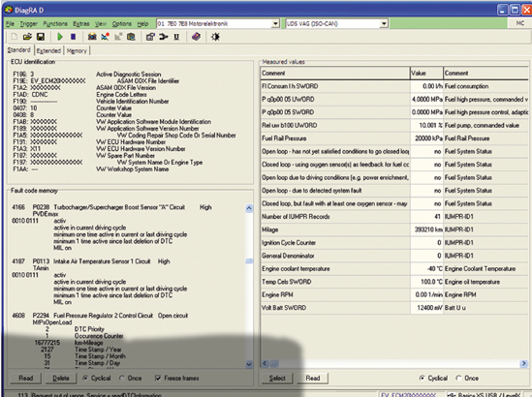Select the Number of IUMPR Records row
The height and width of the screenshot is (397, 532).
coord(394,217)
